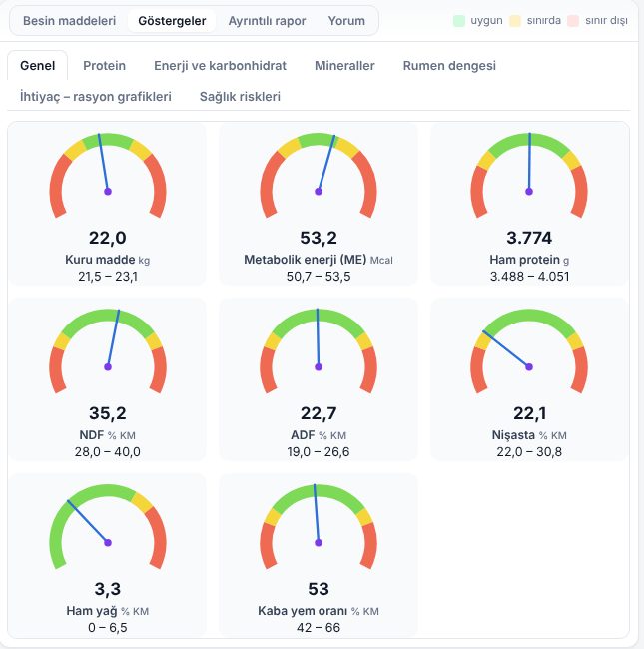Click the 3,3 Ham yağ value
The image size is (644, 649).
[108, 589]
